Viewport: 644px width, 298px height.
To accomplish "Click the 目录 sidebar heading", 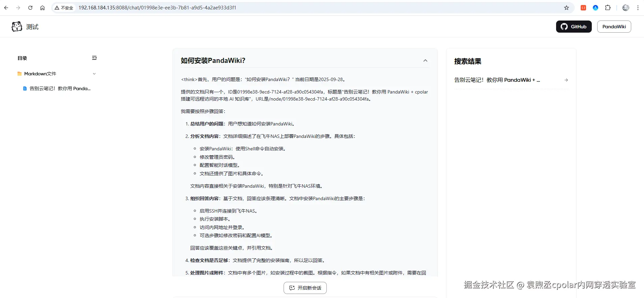I will pyautogui.click(x=22, y=58).
